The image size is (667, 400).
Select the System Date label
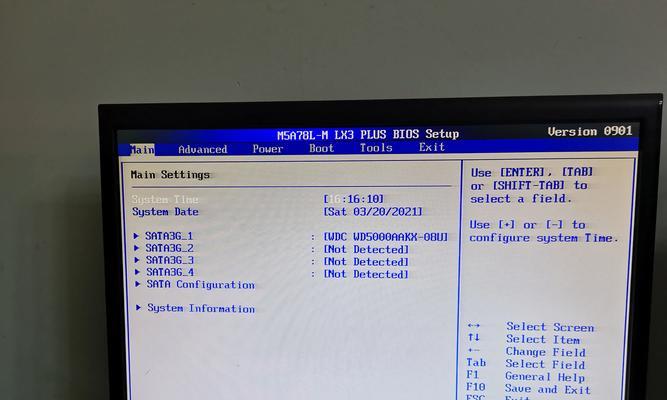[165, 211]
